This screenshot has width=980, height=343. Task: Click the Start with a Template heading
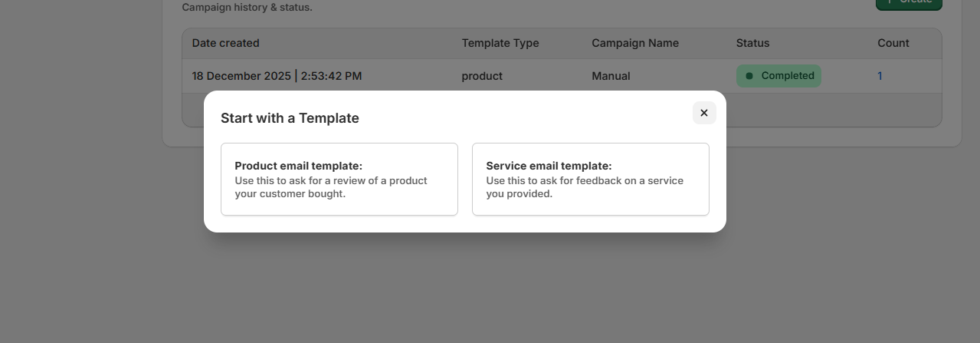click(x=290, y=118)
